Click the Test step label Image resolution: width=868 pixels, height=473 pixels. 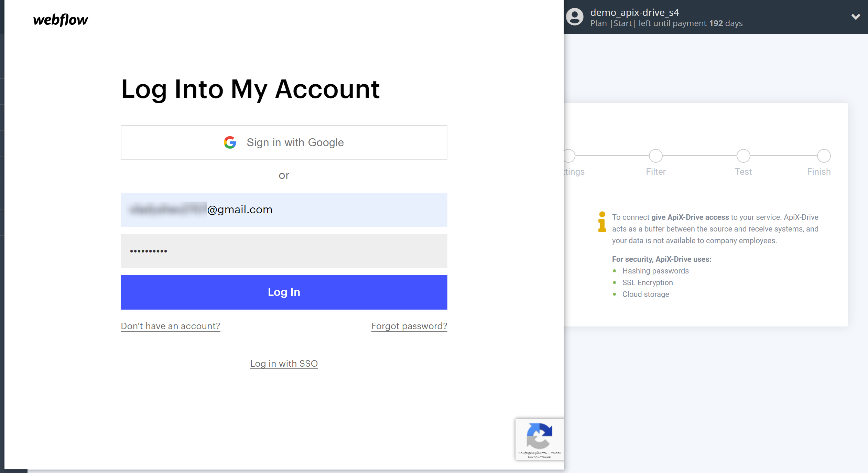(744, 172)
